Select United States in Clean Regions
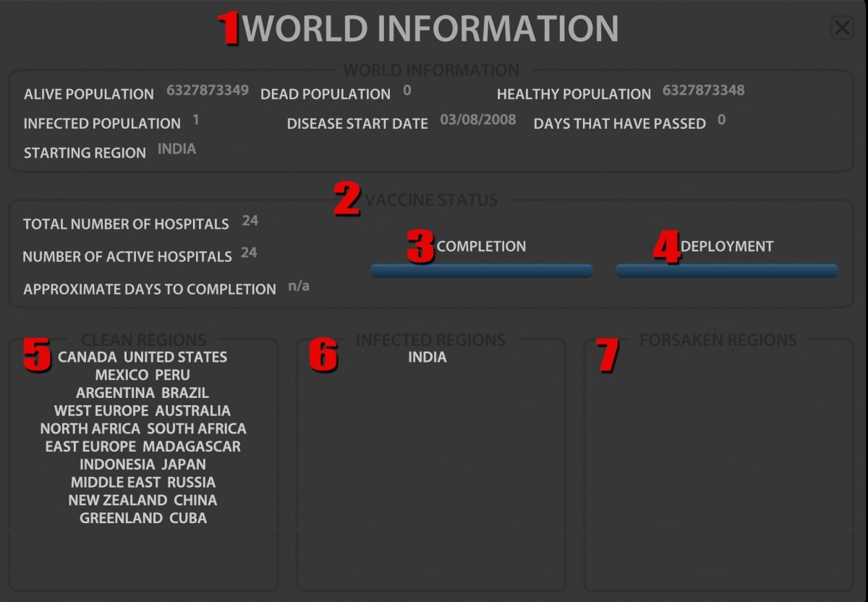 [x=175, y=357]
